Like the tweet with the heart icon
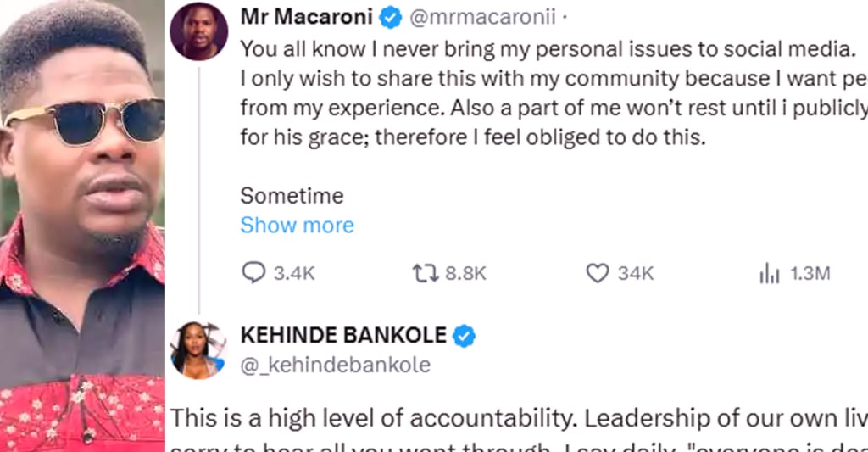The image size is (868, 452). 598,273
